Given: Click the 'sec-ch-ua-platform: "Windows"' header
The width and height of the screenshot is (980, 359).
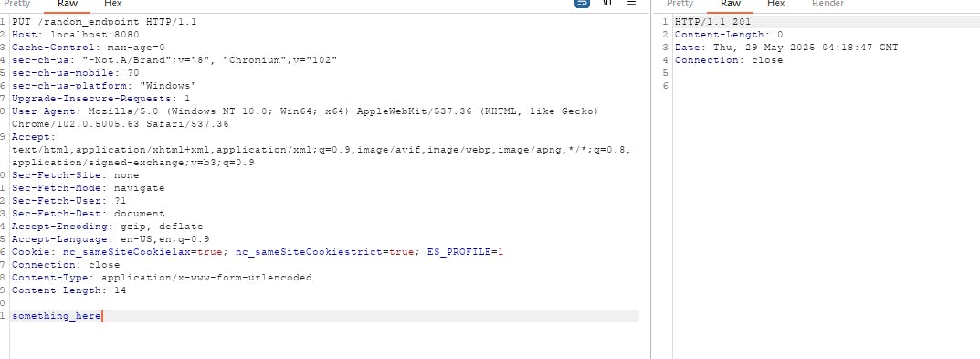Looking at the screenshot, I should (x=104, y=86).
